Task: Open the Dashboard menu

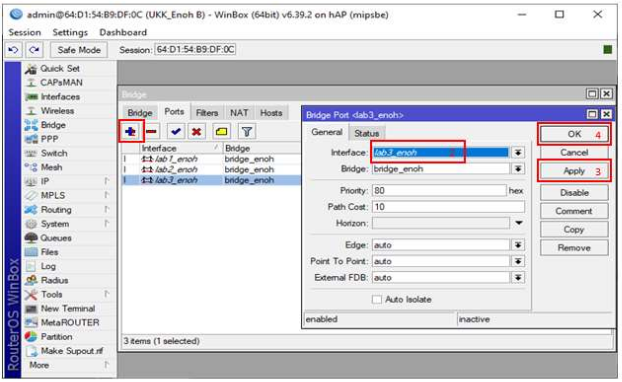Action: tap(123, 33)
